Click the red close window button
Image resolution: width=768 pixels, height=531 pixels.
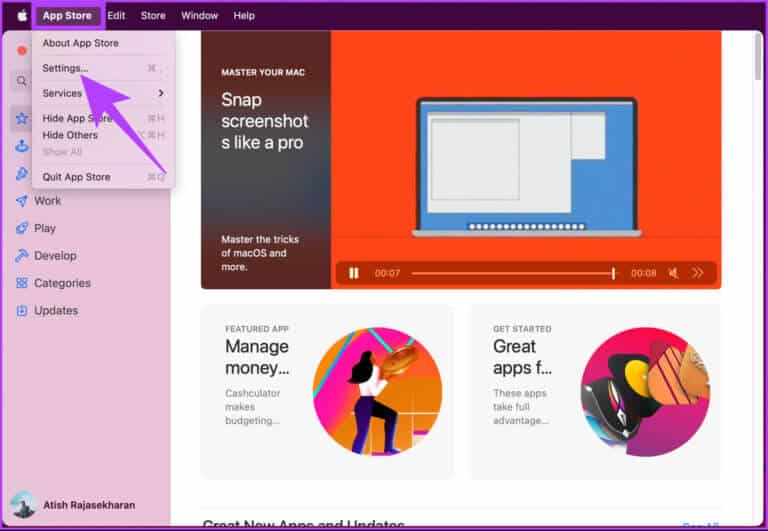coord(22,50)
